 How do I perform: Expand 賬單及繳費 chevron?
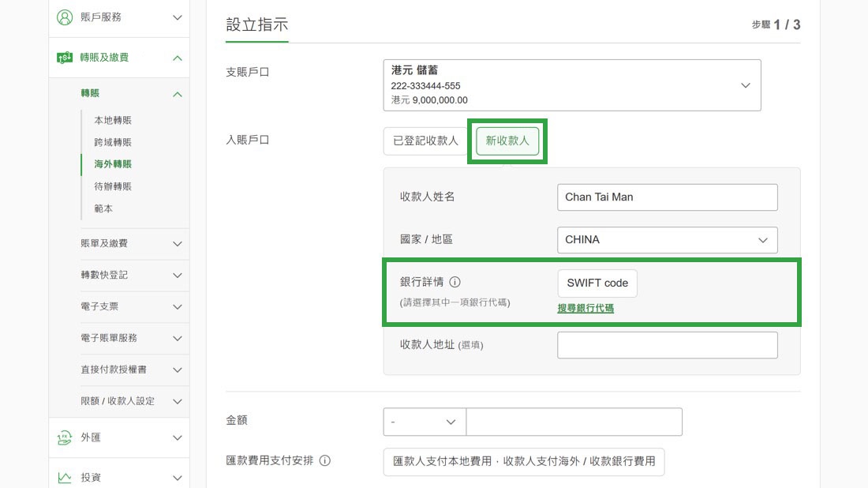click(177, 244)
